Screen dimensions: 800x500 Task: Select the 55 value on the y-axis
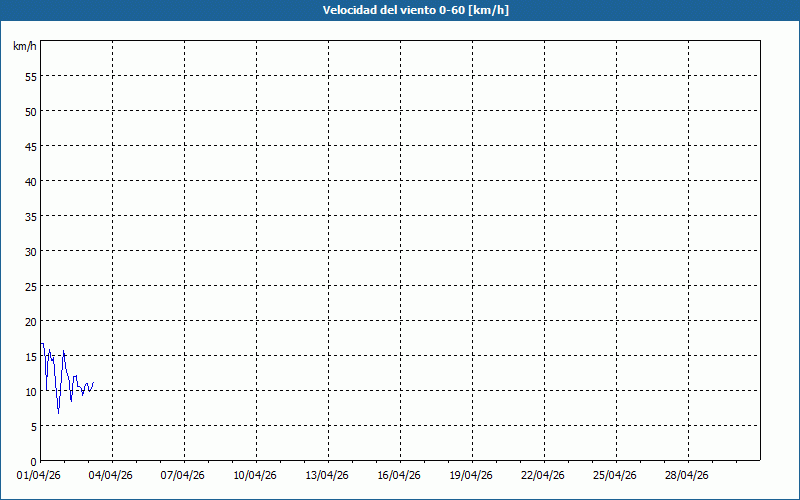[x=30, y=76]
